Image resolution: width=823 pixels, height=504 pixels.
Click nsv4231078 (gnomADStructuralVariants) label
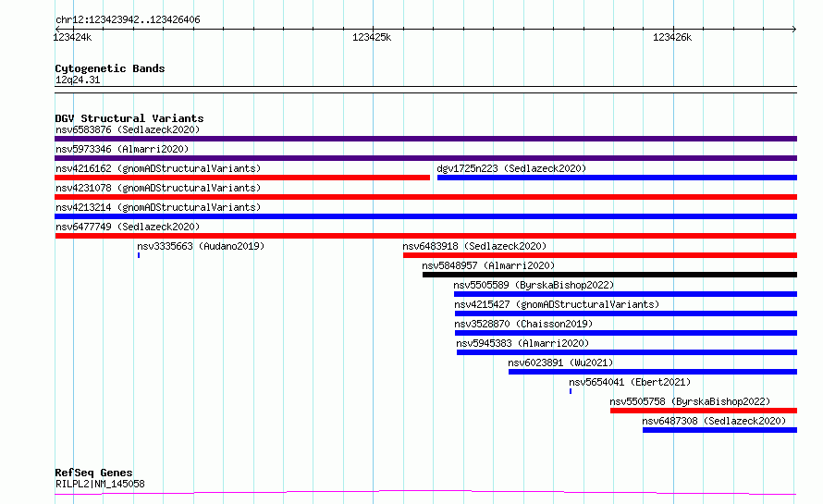[x=158, y=188]
